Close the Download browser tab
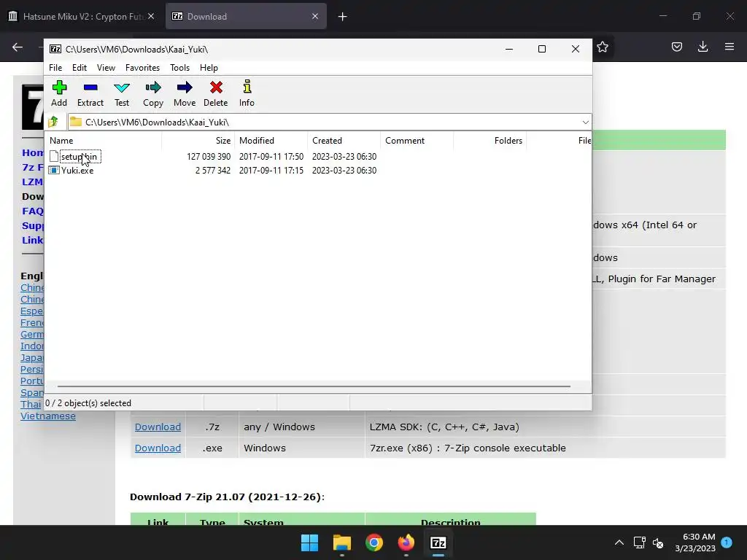 coord(315,16)
